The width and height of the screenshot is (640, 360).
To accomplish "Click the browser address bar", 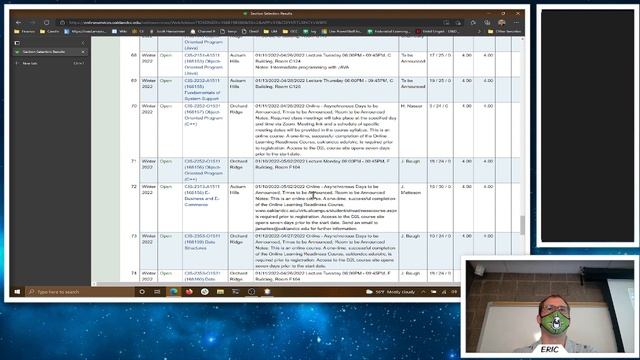I will [x=249, y=22].
